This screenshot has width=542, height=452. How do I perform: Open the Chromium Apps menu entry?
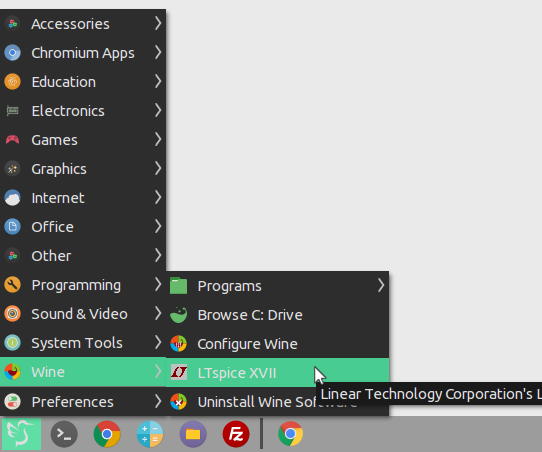(83, 53)
